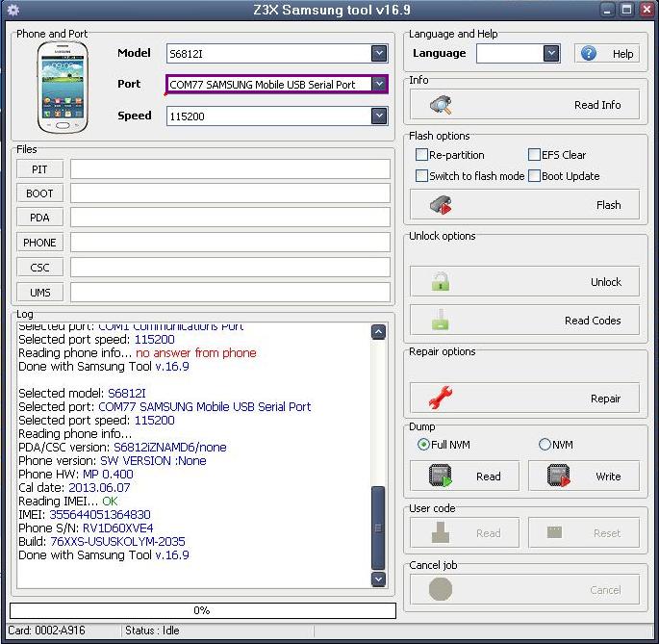The image size is (659, 644).
Task: Open the Speed dropdown arrow
Action: click(379, 116)
